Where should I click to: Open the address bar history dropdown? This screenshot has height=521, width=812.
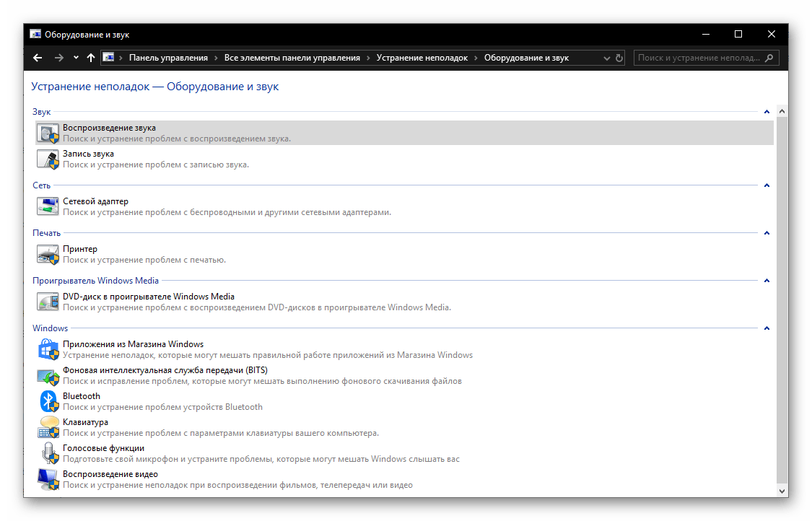tap(605, 58)
